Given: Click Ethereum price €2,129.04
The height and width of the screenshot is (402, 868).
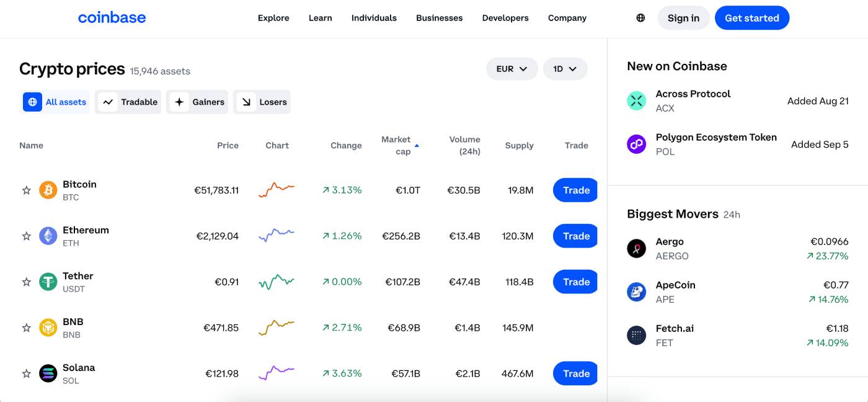Looking at the screenshot, I should pyautogui.click(x=218, y=236).
